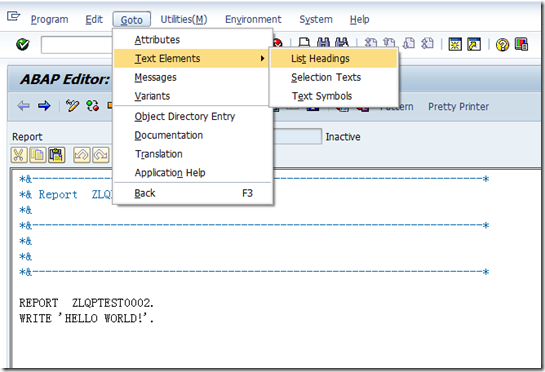Viewport: 545px width, 372px height.
Task: Click the Last Page navigation icon
Action: [x=427, y=44]
